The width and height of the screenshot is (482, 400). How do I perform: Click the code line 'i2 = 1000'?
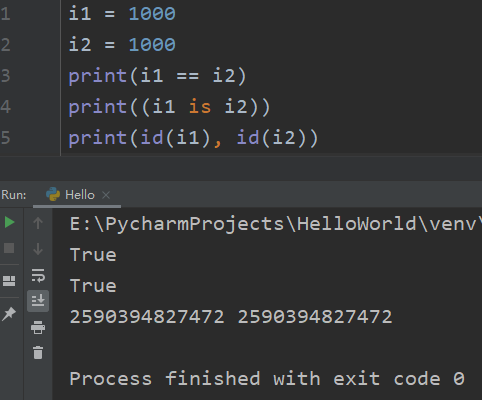(x=122, y=45)
